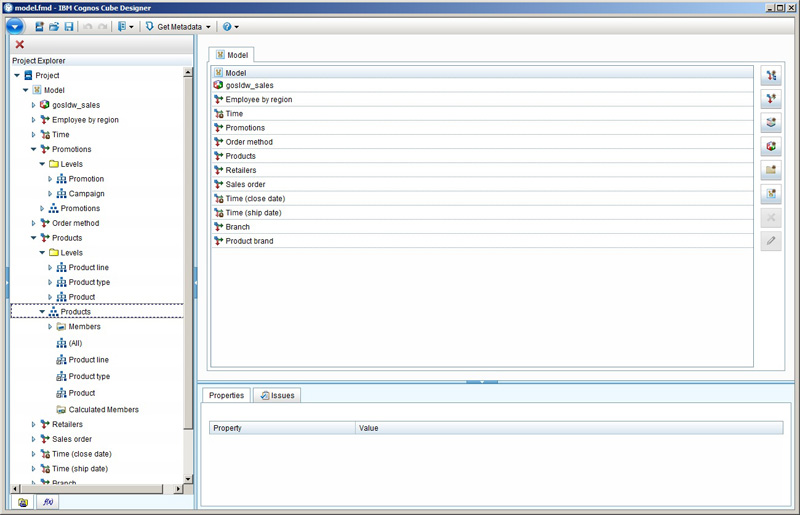The image size is (800, 515).
Task: Expand Employee by region tree node
Action: (x=34, y=119)
